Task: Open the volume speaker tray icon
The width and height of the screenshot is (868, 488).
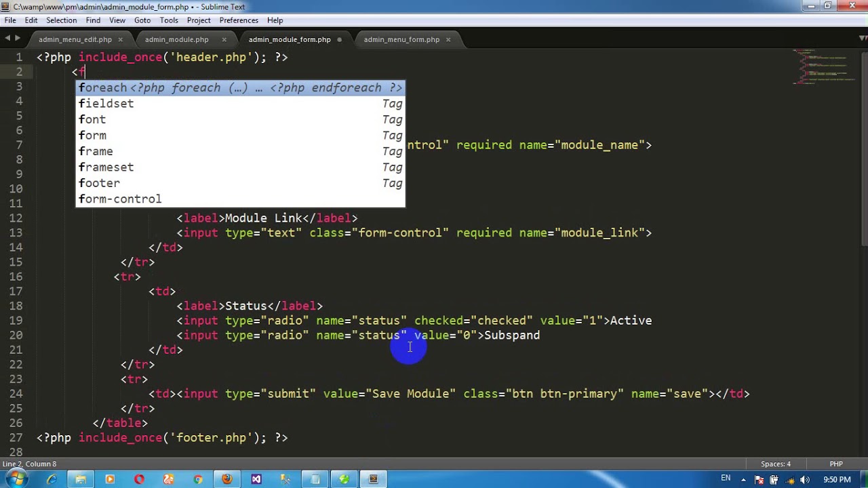Action: 805,479
